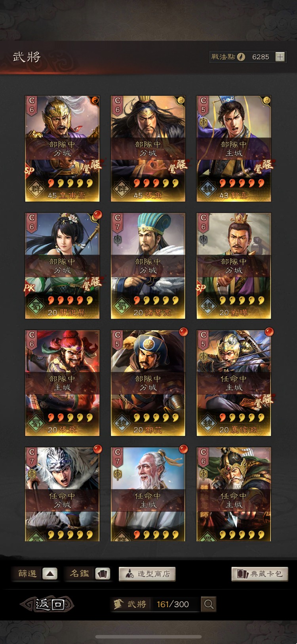Add tactic points with the plus icon

click(x=280, y=57)
